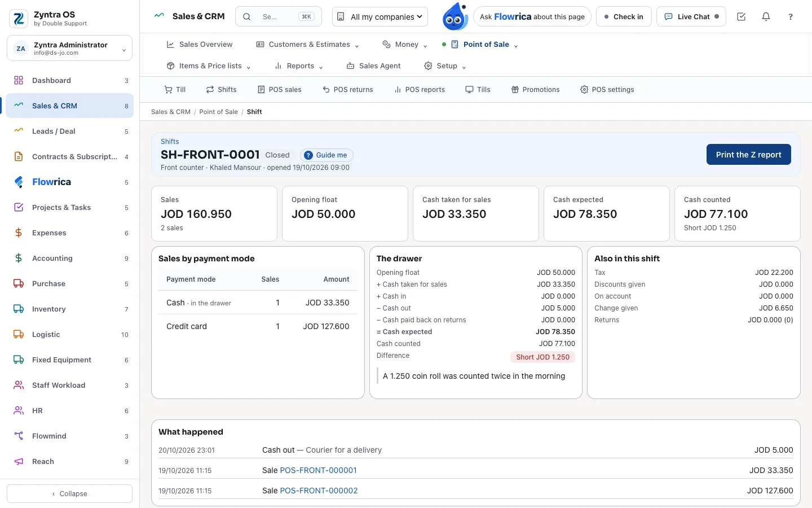
Task: Open Flowmind in the sidebar
Action: tap(70, 436)
